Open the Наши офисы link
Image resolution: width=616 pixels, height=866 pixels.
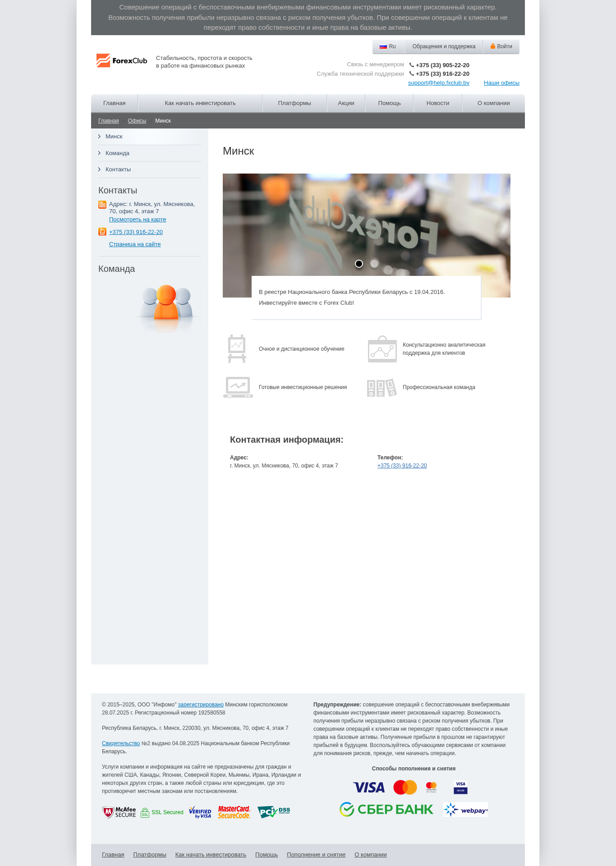point(501,83)
